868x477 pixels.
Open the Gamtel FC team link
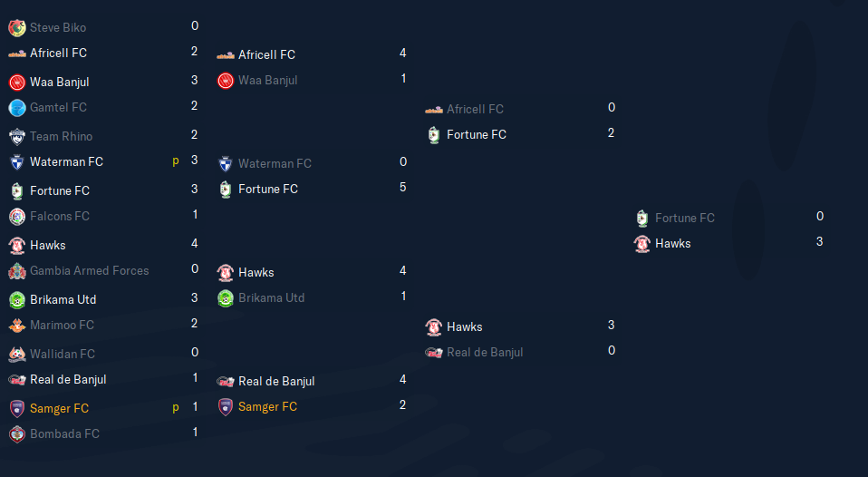click(x=58, y=108)
